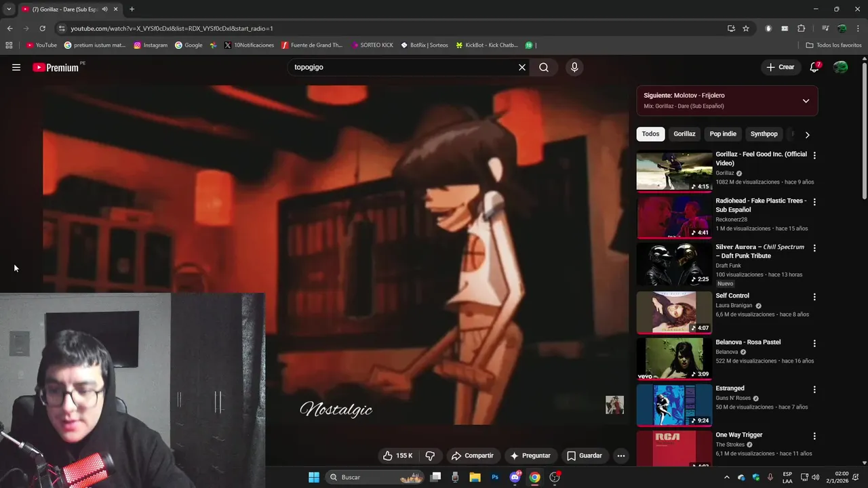Open the Instagram bookmark
Screen dimensions: 868x488
coord(150,45)
